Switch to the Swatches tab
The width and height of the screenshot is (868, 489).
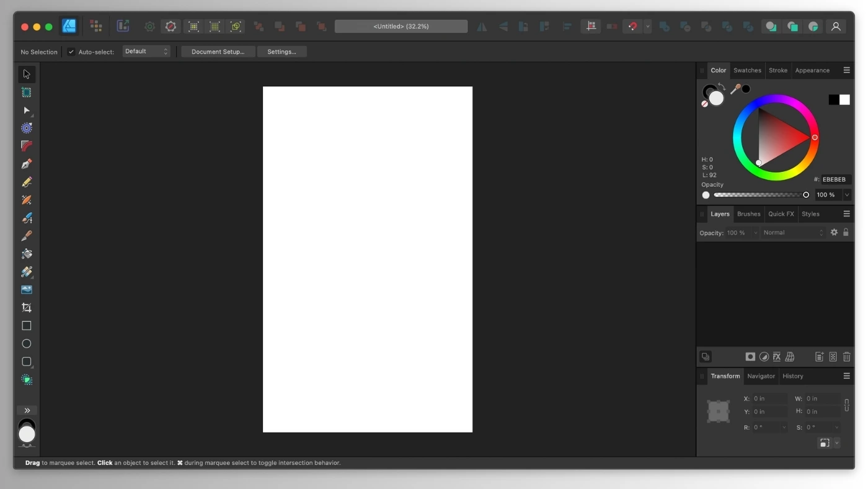coord(747,70)
